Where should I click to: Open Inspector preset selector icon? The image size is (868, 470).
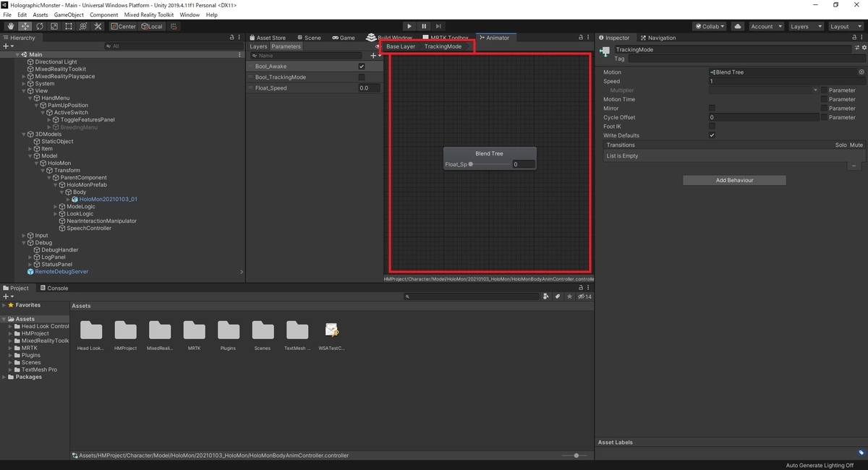(858, 48)
